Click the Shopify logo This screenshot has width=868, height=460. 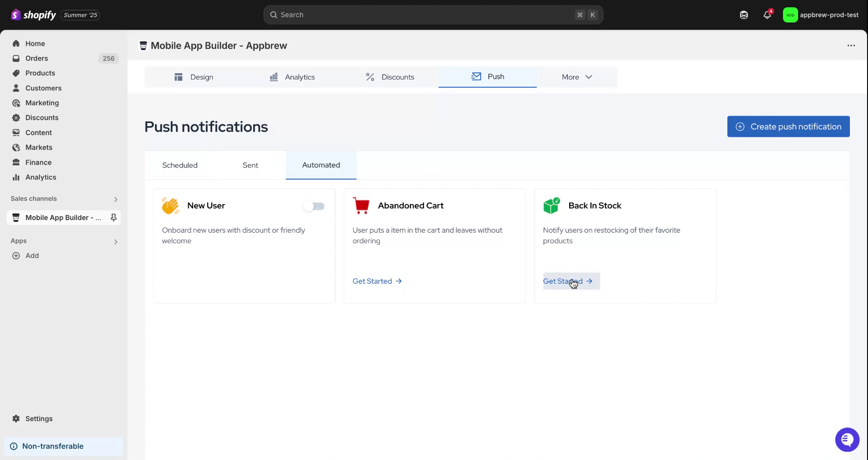33,15
